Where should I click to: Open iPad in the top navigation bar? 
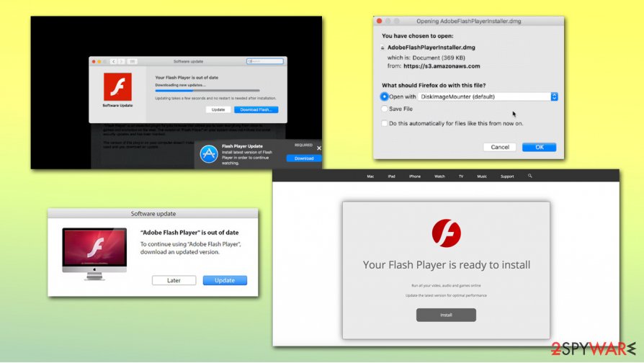pyautogui.click(x=391, y=176)
